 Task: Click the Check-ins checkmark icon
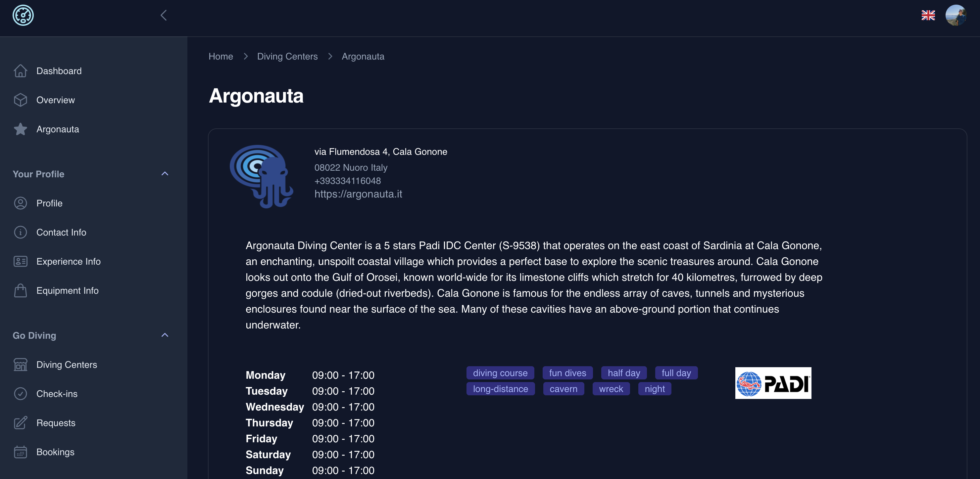click(x=20, y=394)
